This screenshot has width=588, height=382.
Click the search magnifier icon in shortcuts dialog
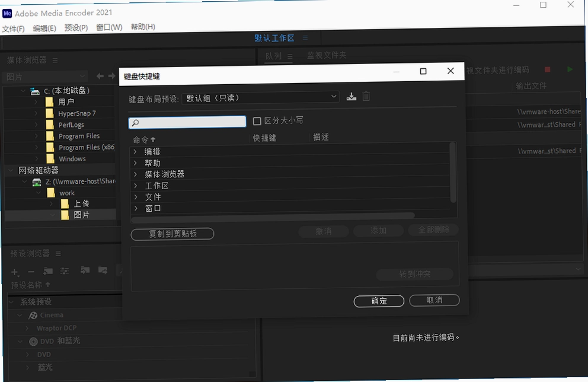click(x=135, y=123)
